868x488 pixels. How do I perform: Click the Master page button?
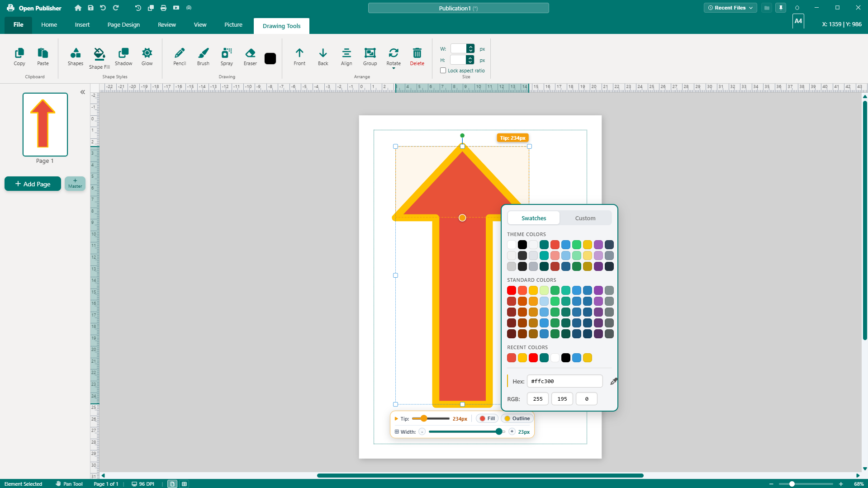tap(75, 184)
